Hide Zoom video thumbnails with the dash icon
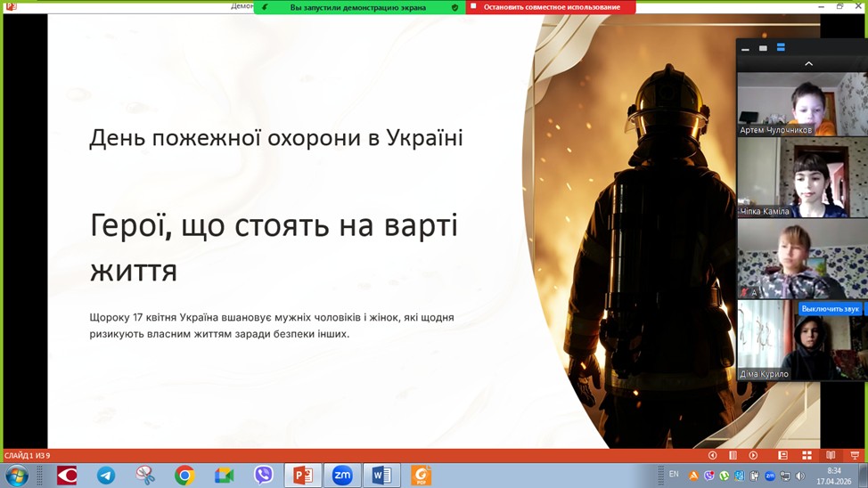Viewport: 868px width, 488px height. click(745, 48)
